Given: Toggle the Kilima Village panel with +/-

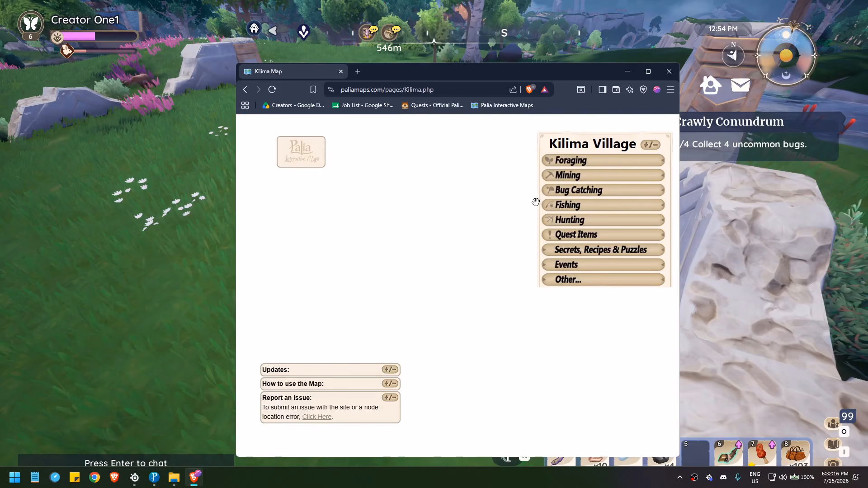Looking at the screenshot, I should click(x=651, y=145).
